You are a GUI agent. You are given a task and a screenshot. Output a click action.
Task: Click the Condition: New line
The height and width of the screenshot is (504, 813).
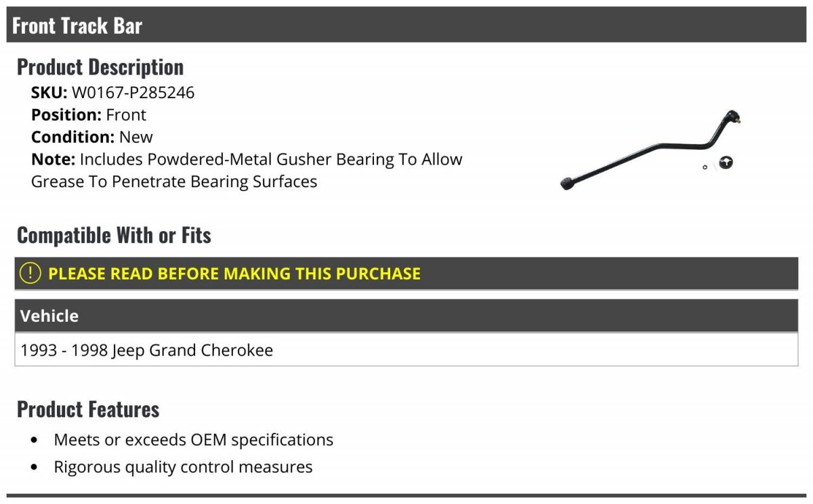click(92, 137)
